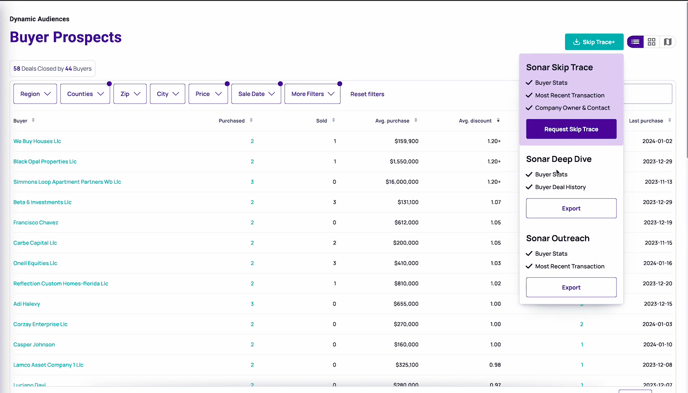Sort by Avg. purchase column arrow
Image resolution: width=688 pixels, height=393 pixels.
click(416, 120)
